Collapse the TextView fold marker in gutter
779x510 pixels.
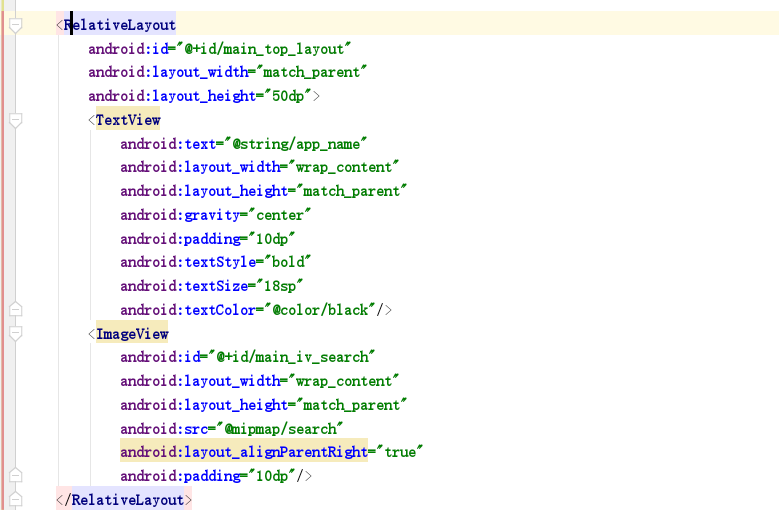point(15,120)
